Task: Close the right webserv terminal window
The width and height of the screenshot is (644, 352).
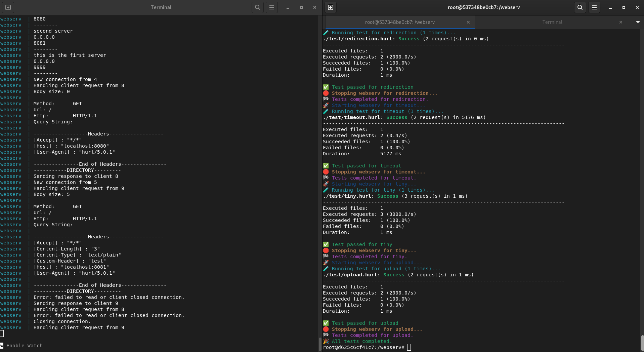Action: coord(637,7)
